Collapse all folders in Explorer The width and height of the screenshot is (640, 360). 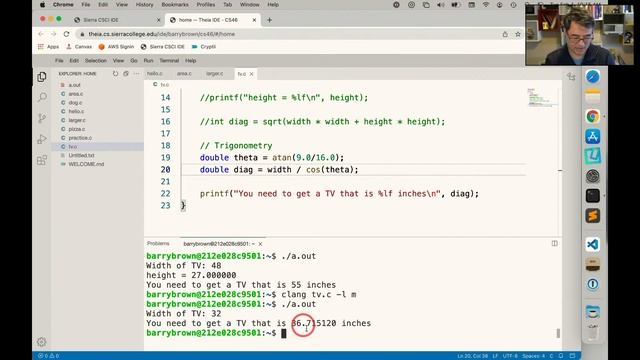tap(126, 73)
